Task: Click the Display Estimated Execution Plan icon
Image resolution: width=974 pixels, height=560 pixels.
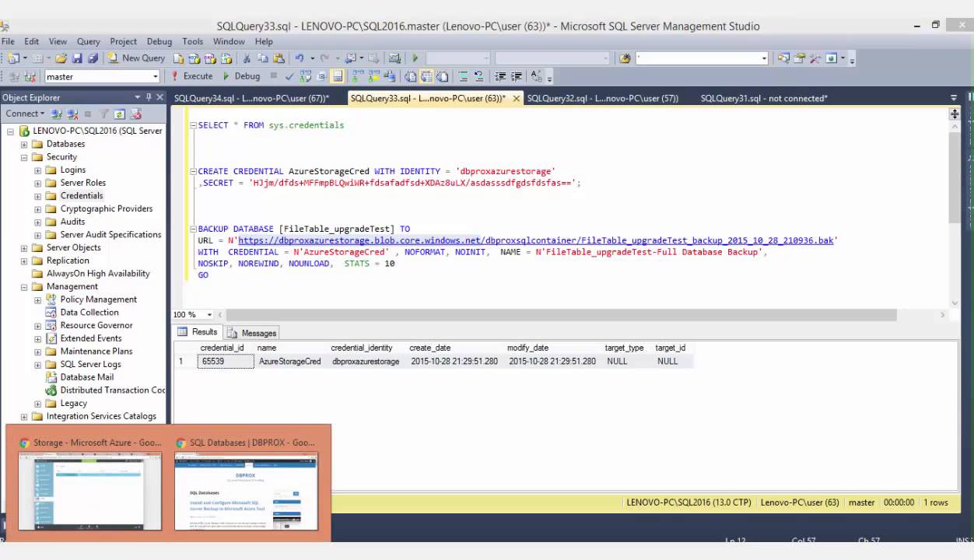Action: coord(305,76)
